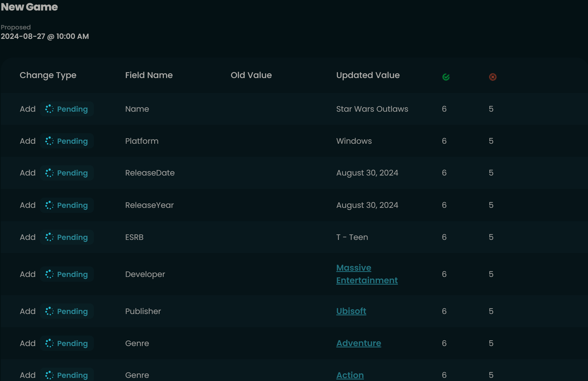Screen dimensions: 588x381
Task: Click the Old Value column header
Action: (251, 75)
